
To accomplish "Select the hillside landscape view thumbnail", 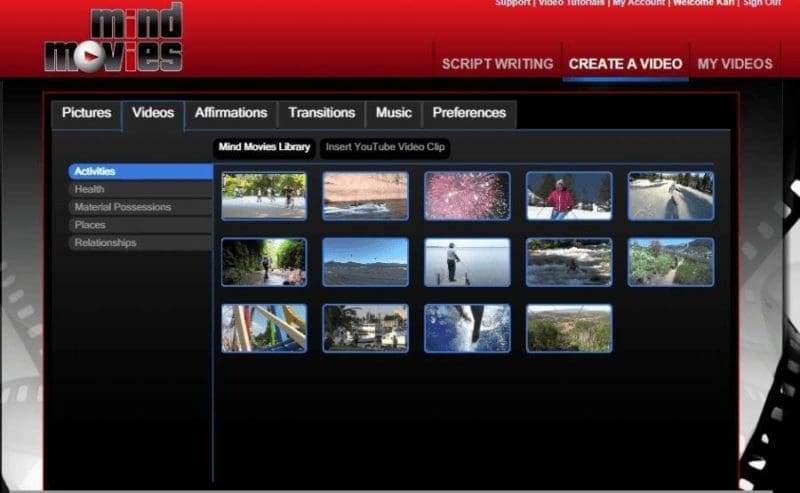I will [569, 328].
